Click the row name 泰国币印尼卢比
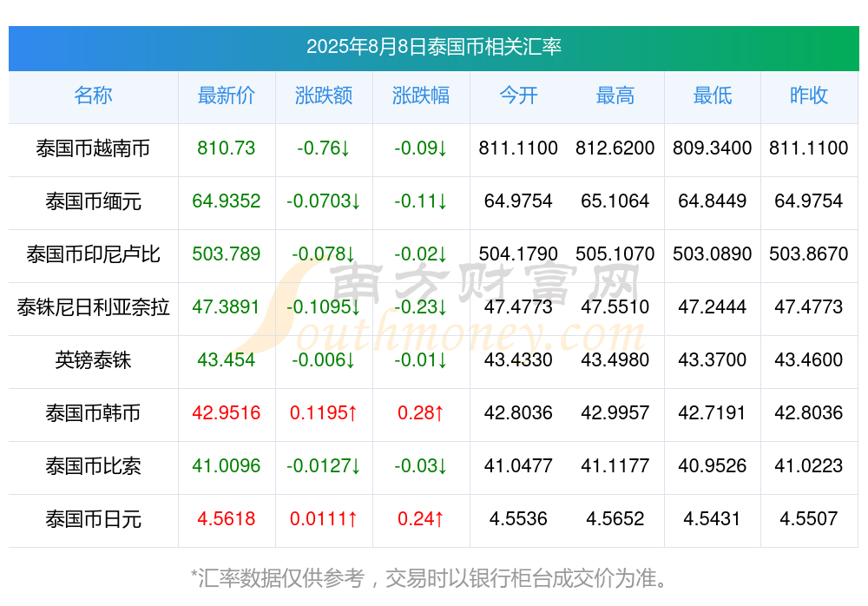The image size is (868, 606). [93, 254]
